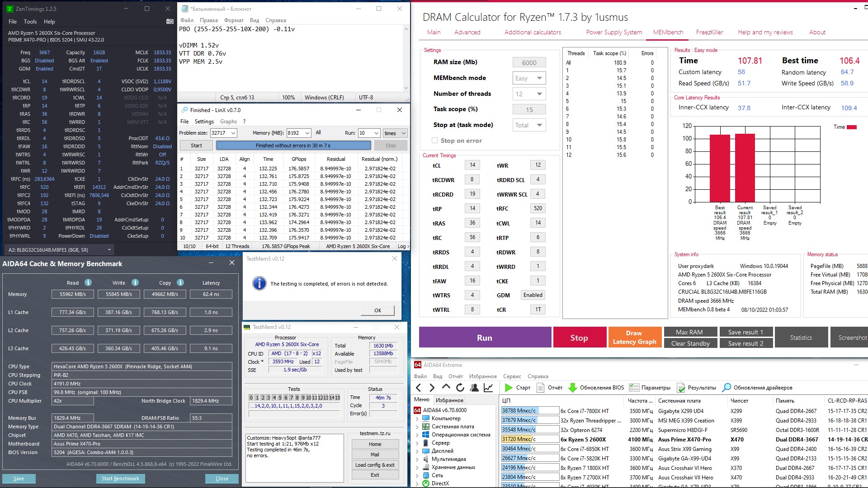
Task: Click info icon next to Copy column
Action: (x=180, y=282)
